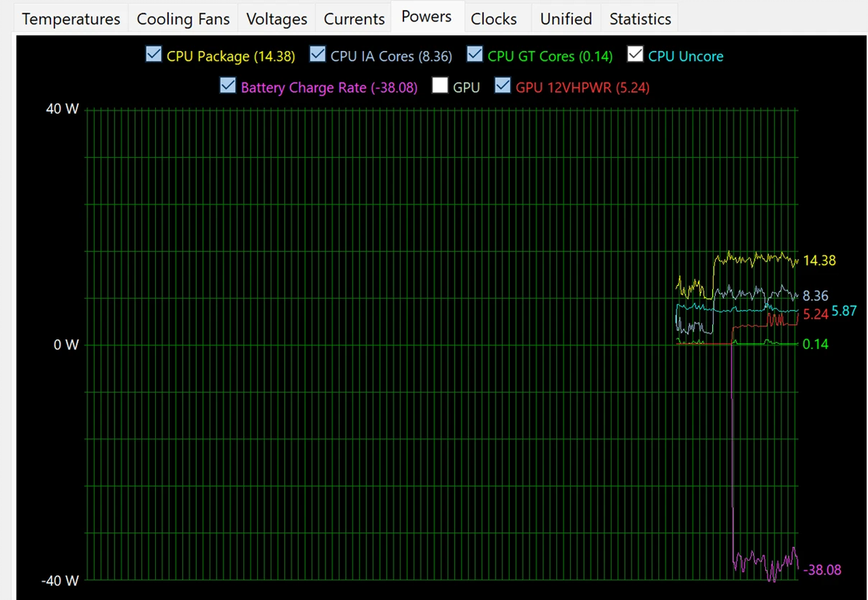Toggle the CPU Uncore checkbox
868x600 pixels.
(635, 54)
